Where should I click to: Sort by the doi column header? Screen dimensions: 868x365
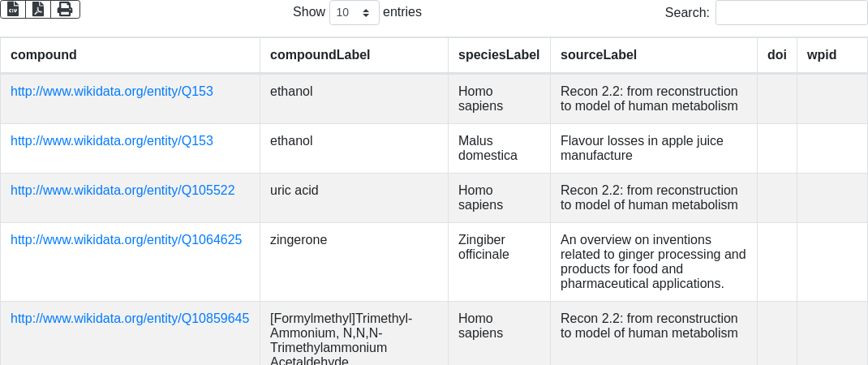776,55
